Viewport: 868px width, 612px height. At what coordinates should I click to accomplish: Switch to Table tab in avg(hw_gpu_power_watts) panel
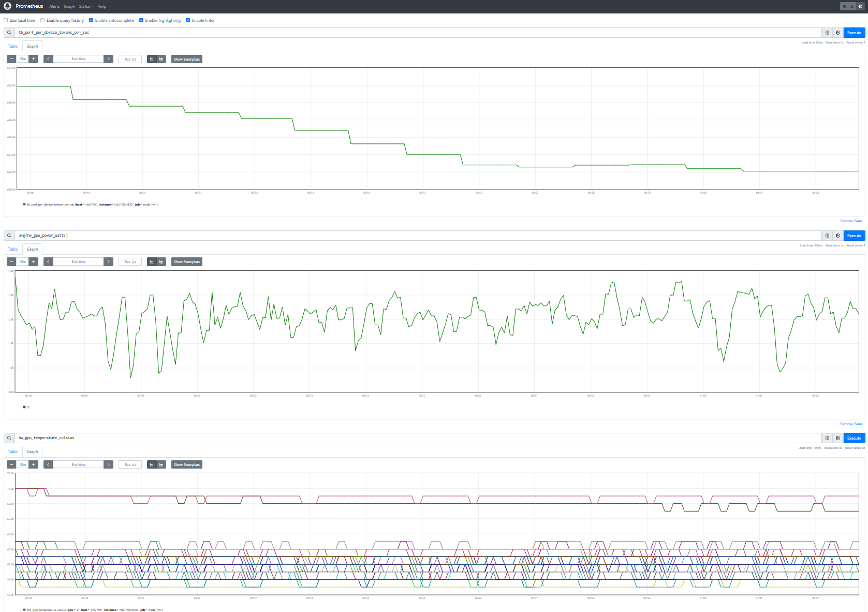point(13,249)
